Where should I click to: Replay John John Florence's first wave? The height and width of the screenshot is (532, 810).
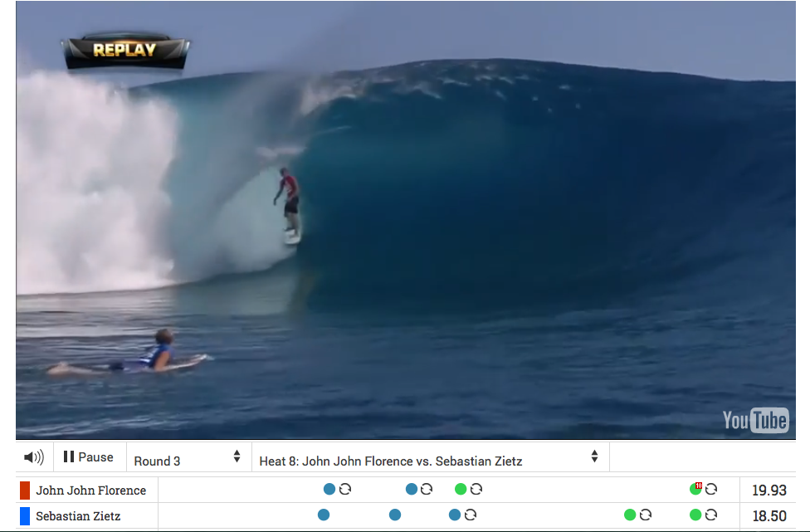click(x=345, y=489)
